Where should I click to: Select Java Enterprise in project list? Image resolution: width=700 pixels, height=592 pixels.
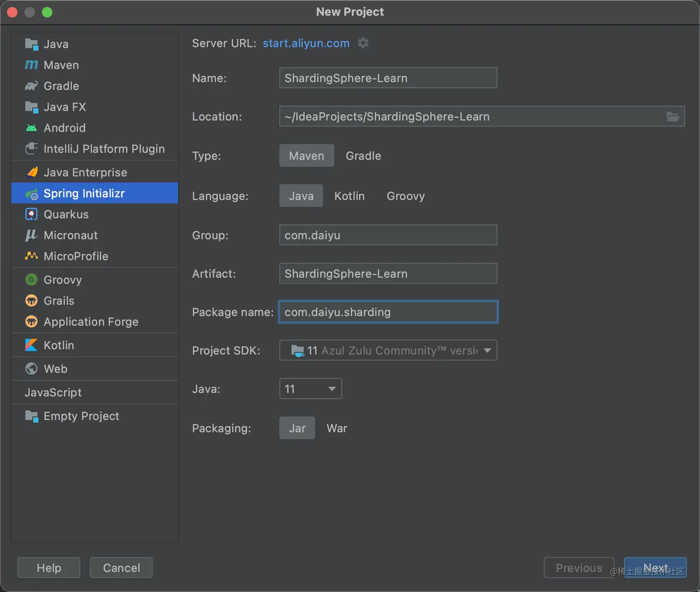pos(94,172)
